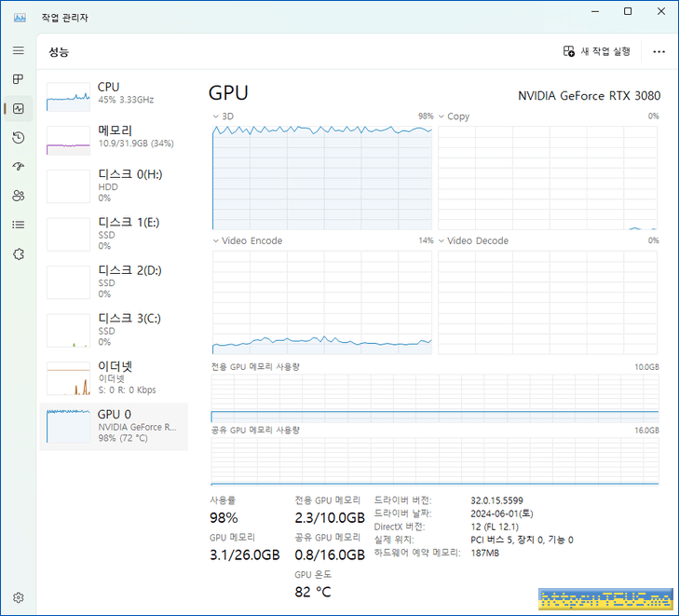Open the Services page puzzle icon
Image resolution: width=679 pixels, height=616 pixels.
coord(18,253)
